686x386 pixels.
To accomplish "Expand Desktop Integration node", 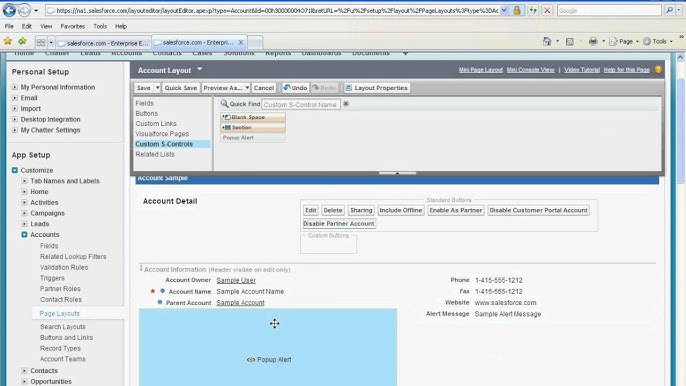I will click(x=15, y=119).
